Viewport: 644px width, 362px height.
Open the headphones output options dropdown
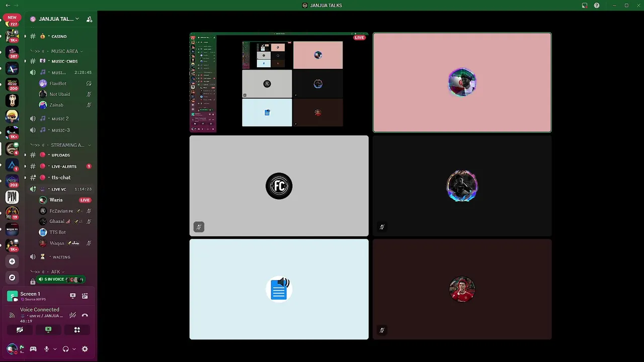pos(74,349)
